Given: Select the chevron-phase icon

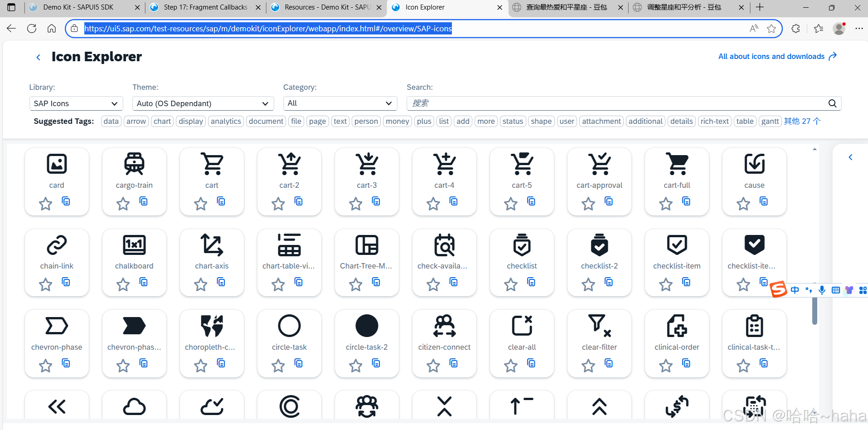Looking at the screenshot, I should click(x=57, y=326).
